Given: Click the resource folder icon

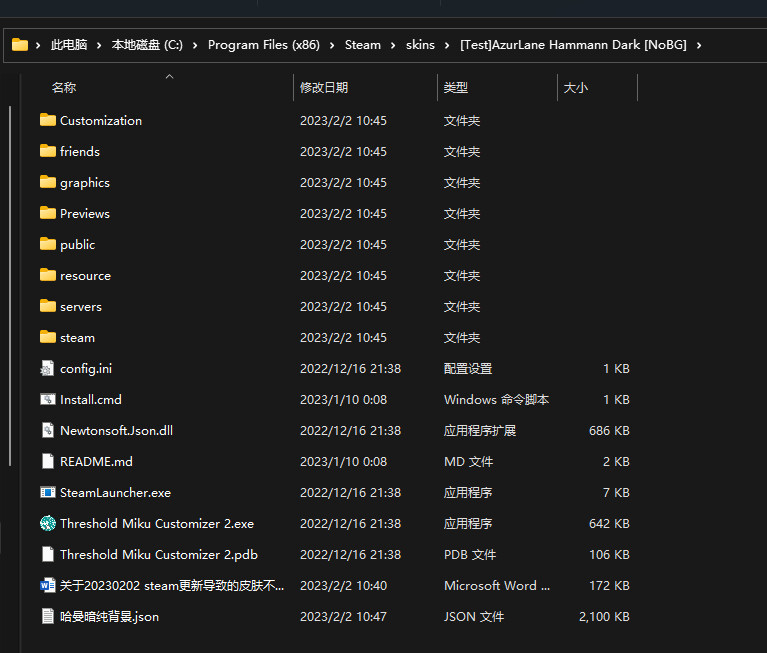Looking at the screenshot, I should tap(47, 275).
